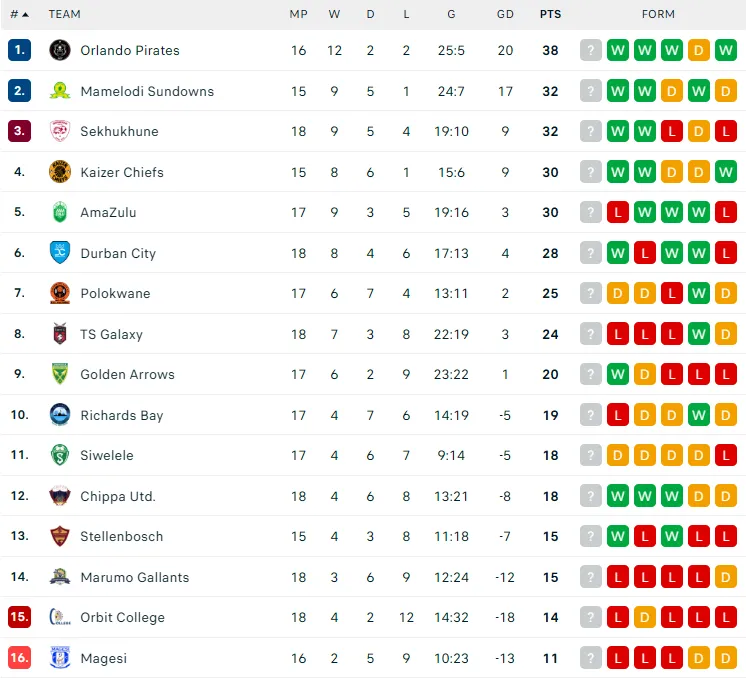Viewport: 746px width, 678px height.
Task: Sort table by MP column header
Action: pos(299,14)
